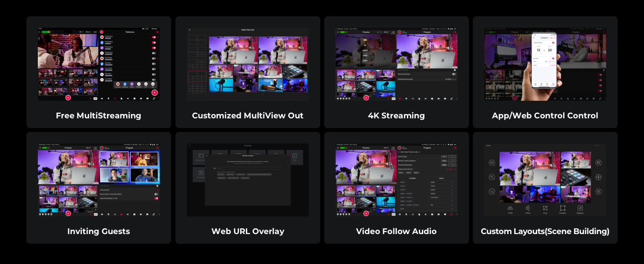Choose the Position tool in the layout editor
The height and width of the screenshot is (264, 644).
(x=563, y=208)
